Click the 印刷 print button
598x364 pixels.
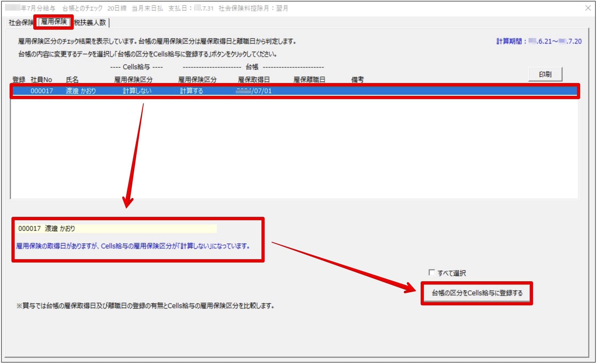click(x=545, y=74)
